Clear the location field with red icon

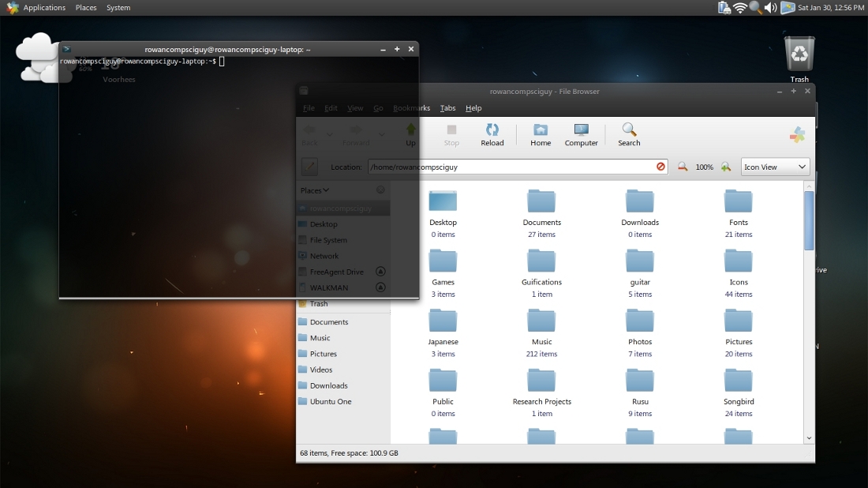tap(660, 167)
